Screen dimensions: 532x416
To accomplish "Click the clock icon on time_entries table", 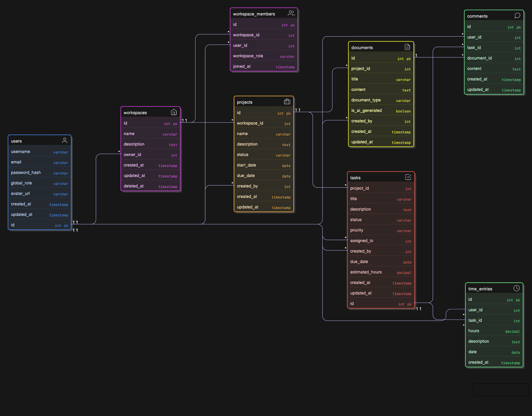I will 517,288.
